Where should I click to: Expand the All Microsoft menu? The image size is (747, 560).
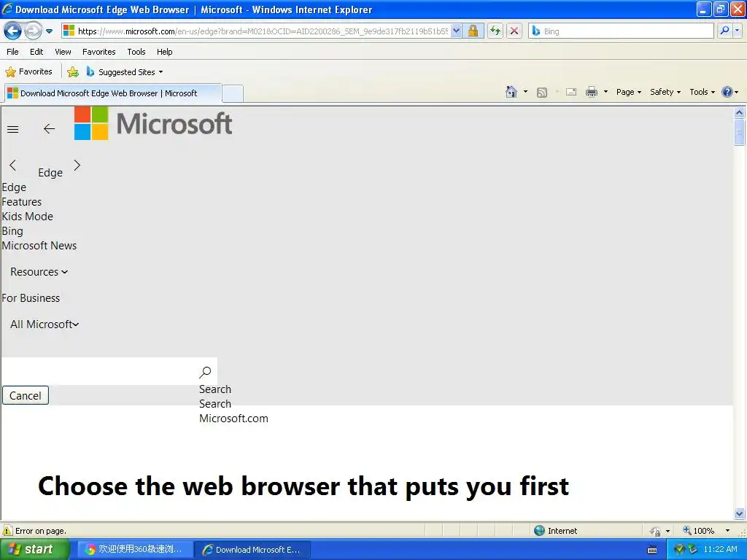pyautogui.click(x=44, y=324)
